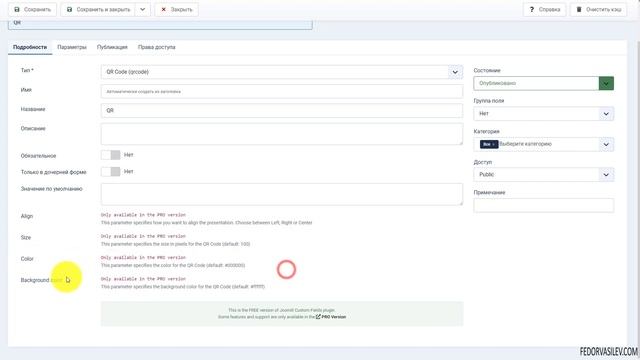Click Сохранить и закрыть button
Viewport: 640px width, 360px height.
(98, 9)
